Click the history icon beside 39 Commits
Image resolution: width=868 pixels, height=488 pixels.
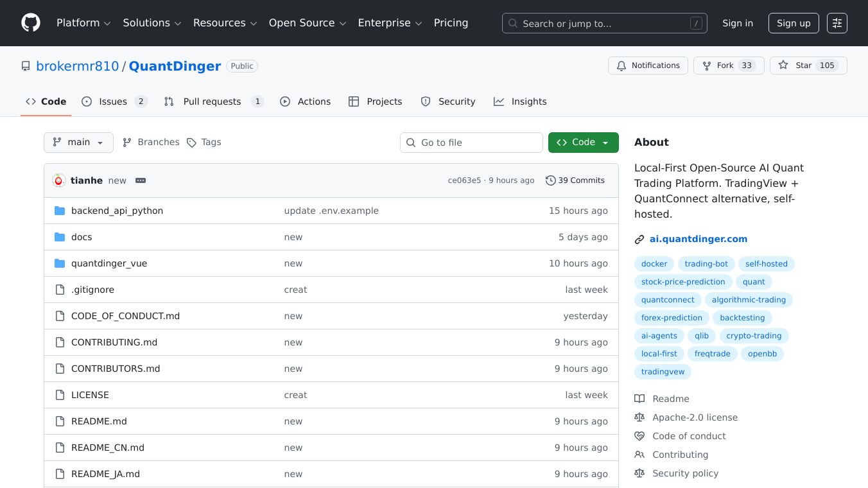tap(550, 180)
